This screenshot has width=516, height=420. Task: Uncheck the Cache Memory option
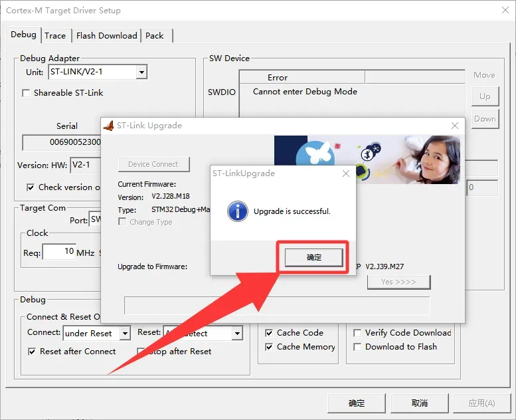269,347
